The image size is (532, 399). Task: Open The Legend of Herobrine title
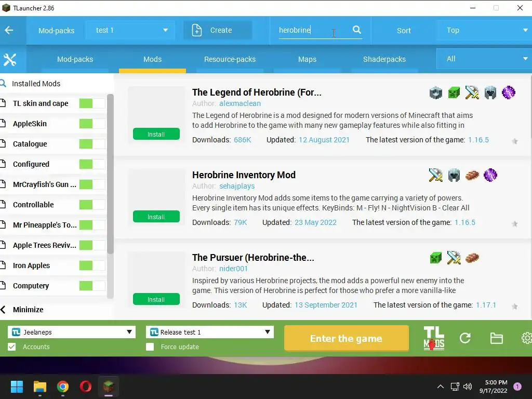pos(257,92)
